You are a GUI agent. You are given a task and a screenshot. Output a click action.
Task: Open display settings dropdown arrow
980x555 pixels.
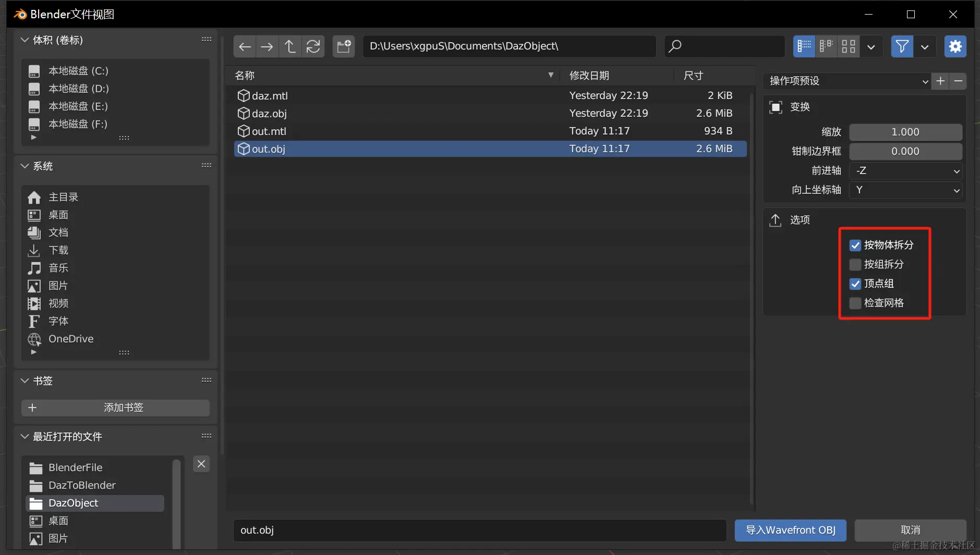tap(871, 46)
